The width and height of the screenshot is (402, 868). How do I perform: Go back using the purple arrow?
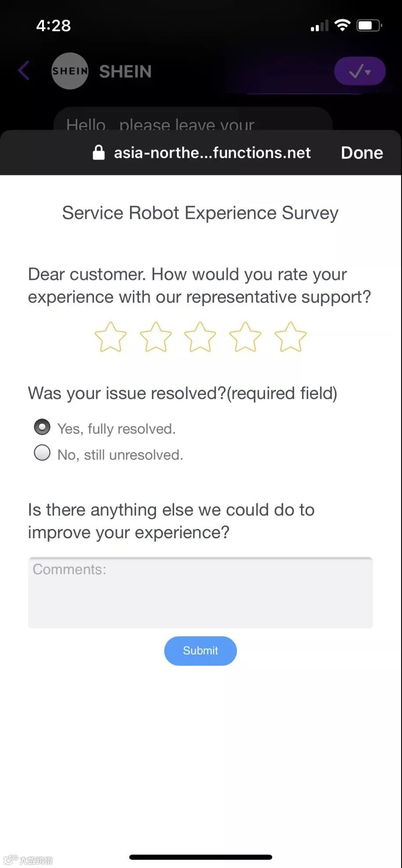pyautogui.click(x=24, y=71)
